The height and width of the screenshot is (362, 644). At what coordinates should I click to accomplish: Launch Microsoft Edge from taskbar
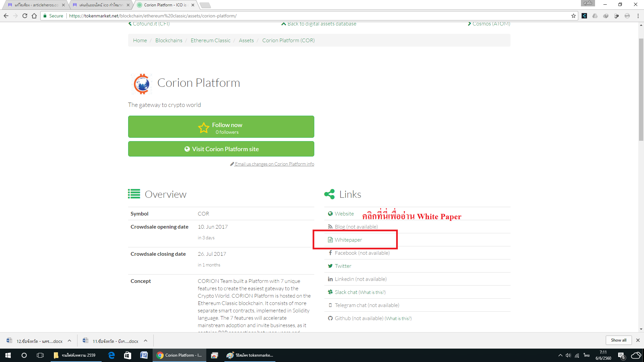111,355
